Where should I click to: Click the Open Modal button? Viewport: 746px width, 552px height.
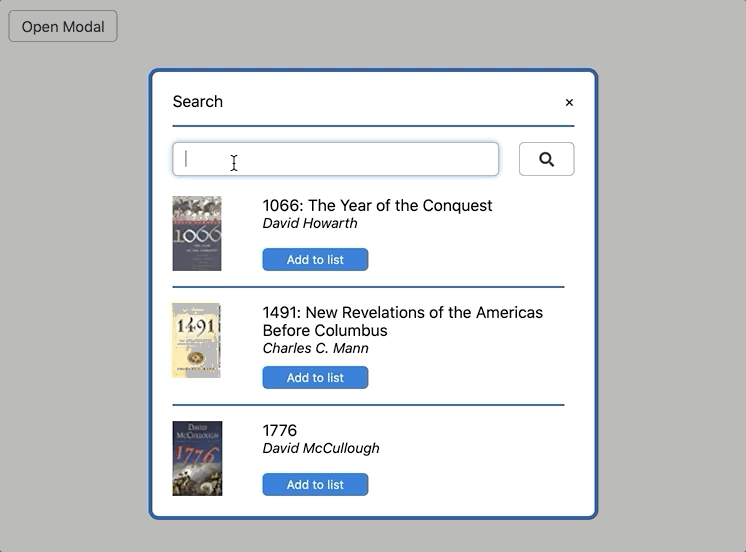point(63,27)
